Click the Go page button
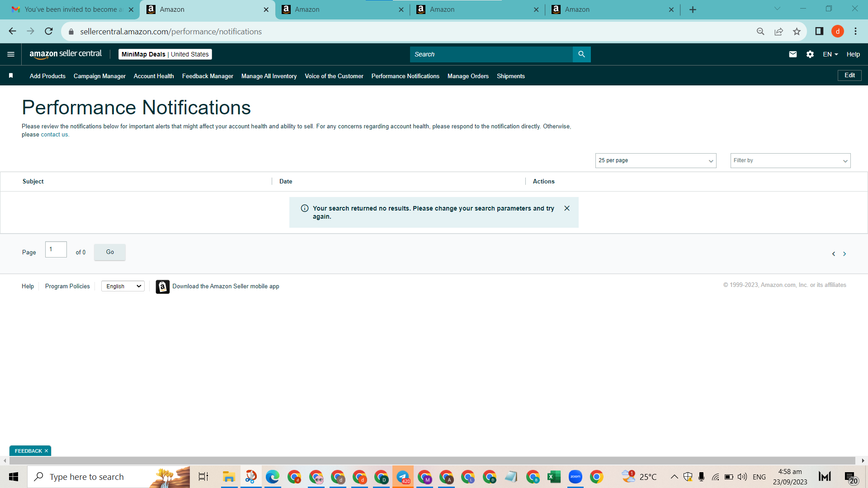Viewport: 868px width, 488px height. click(x=110, y=252)
